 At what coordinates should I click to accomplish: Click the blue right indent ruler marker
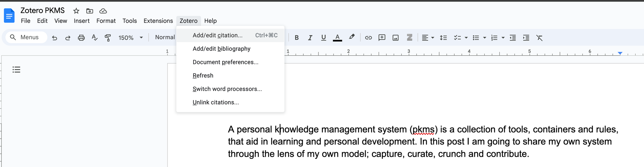pyautogui.click(x=620, y=53)
